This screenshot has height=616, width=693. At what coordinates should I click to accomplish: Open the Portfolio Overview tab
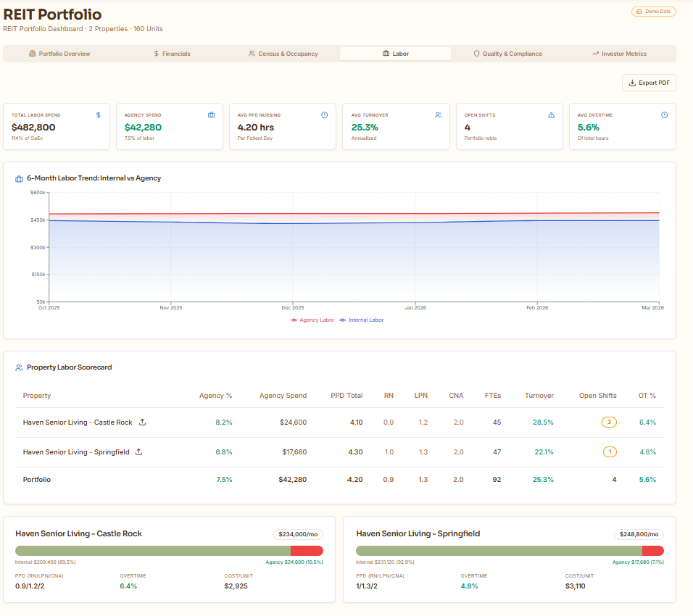pos(59,54)
